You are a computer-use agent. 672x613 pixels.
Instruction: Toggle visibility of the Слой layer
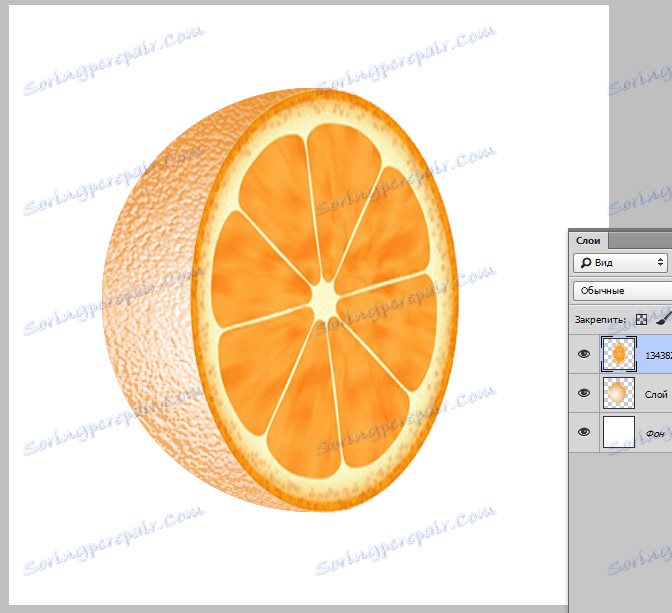pos(584,393)
